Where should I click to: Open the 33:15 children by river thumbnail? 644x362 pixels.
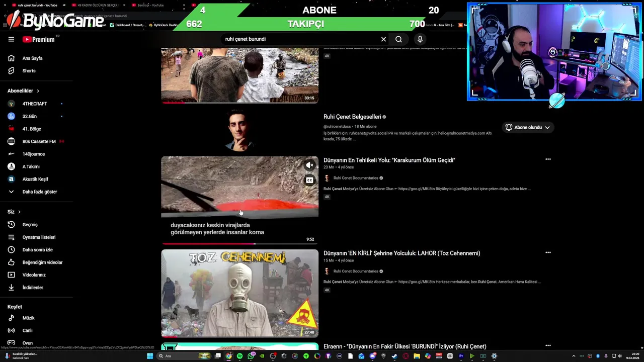coord(239,75)
